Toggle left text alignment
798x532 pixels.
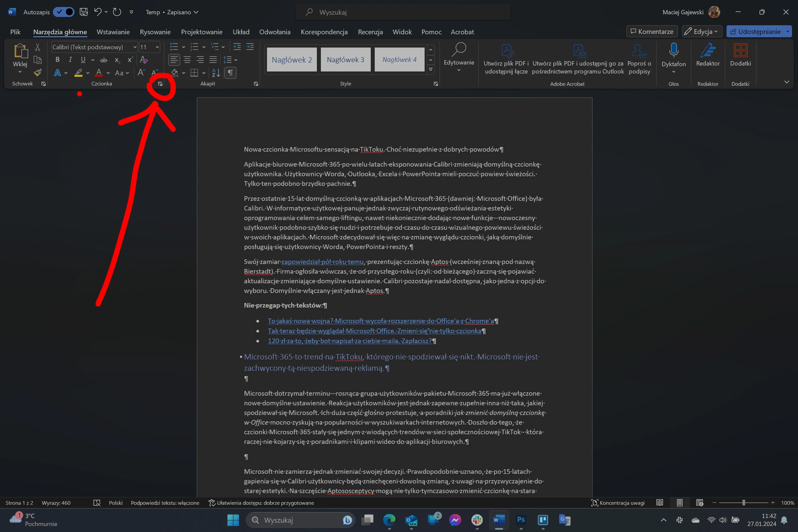point(174,60)
